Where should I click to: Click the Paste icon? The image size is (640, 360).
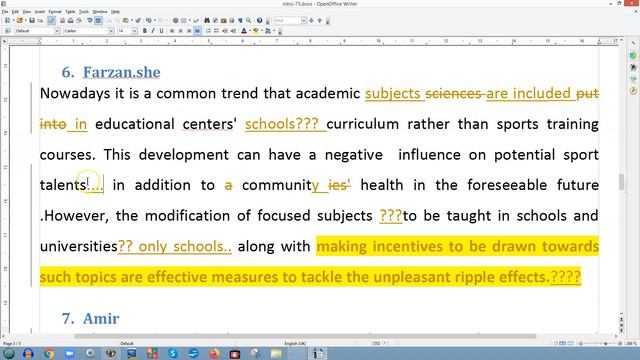click(125, 20)
